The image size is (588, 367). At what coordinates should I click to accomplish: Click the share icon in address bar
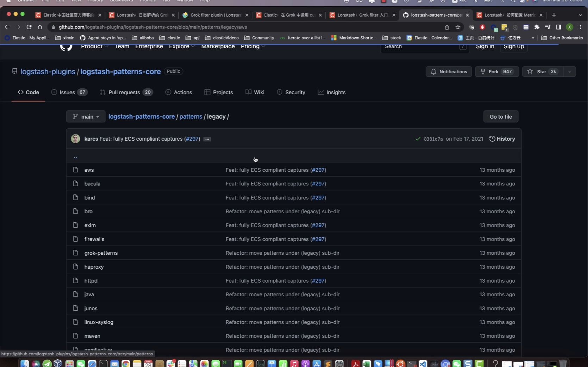pyautogui.click(x=447, y=27)
